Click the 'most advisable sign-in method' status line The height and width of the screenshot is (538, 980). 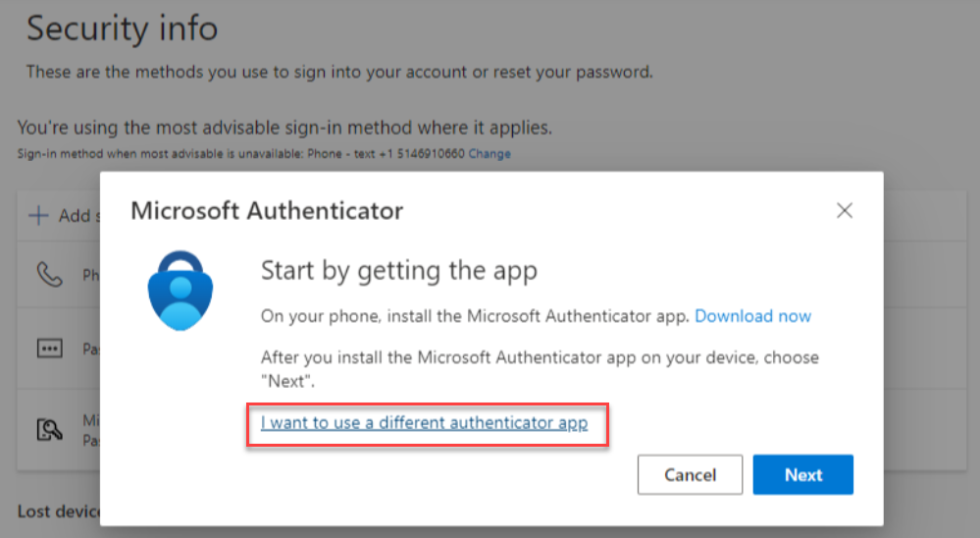pos(284,128)
